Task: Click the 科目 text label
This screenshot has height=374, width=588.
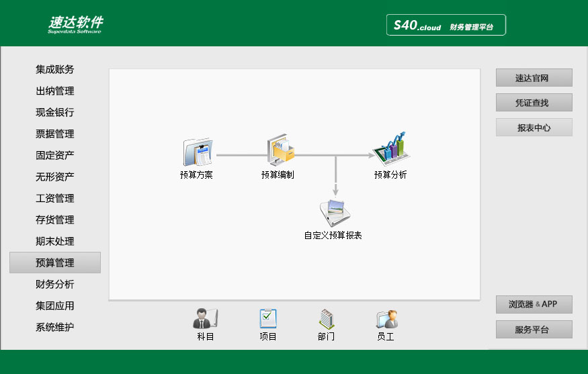Action: pyautogui.click(x=206, y=336)
